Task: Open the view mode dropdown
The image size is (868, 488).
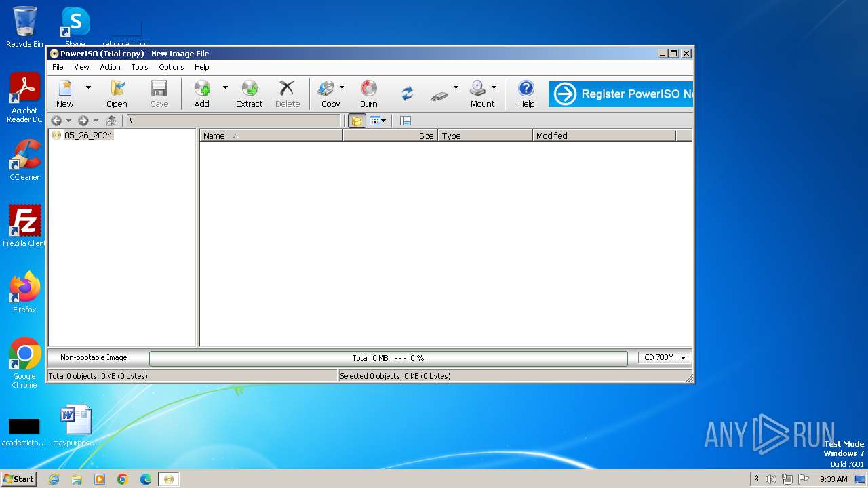Action: click(378, 121)
